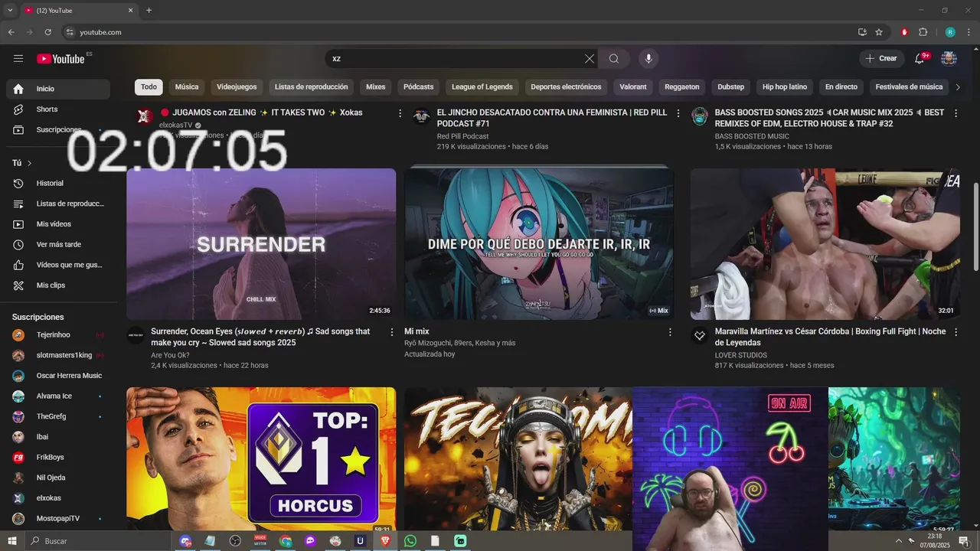Screen dimensions: 980x551
Task: Select the Todo filter chip
Action: [x=149, y=87]
